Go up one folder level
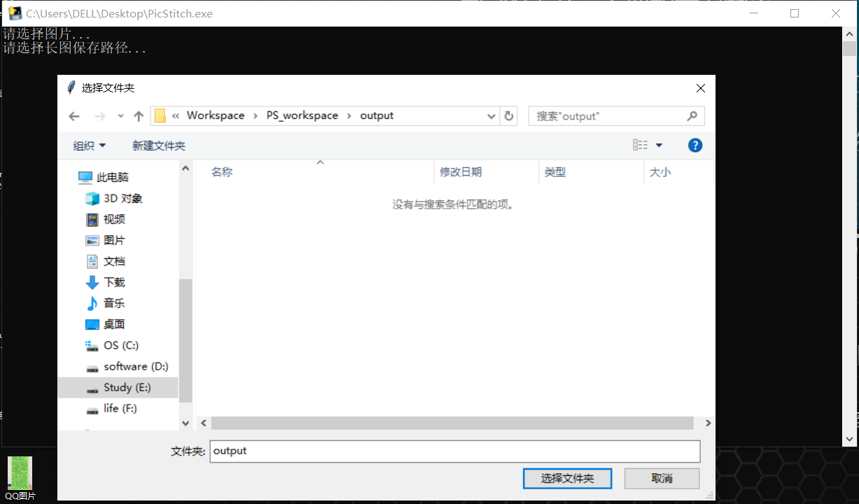The height and width of the screenshot is (504, 859). tap(138, 116)
